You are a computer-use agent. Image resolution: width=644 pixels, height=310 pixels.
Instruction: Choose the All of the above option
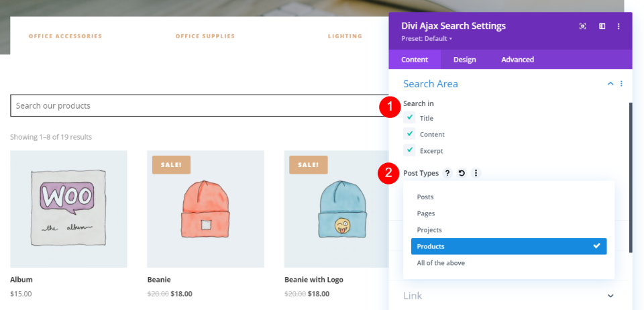[441, 263]
